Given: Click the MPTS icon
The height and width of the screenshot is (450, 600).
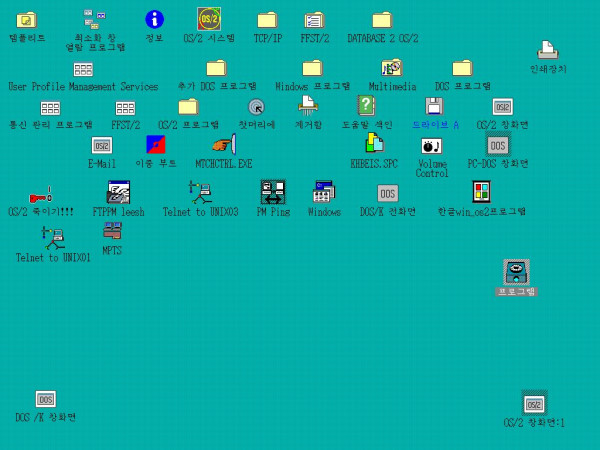Looking at the screenshot, I should coord(112,232).
